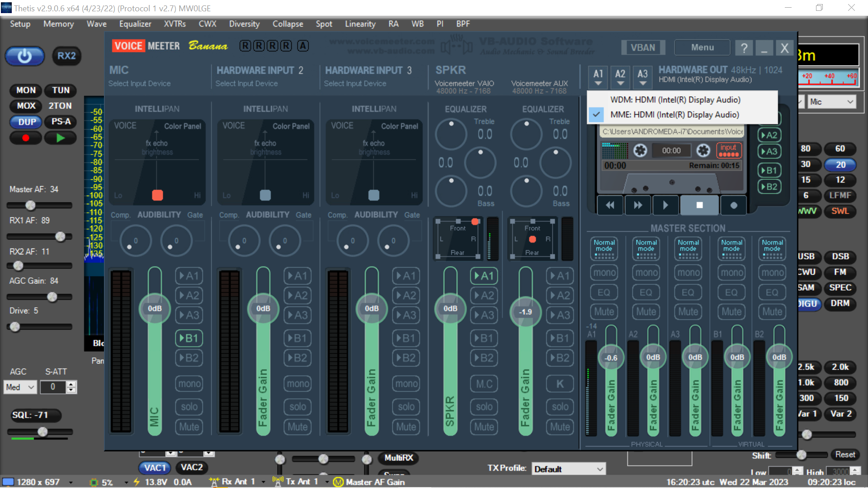The width and height of the screenshot is (868, 488).
Task: Select WDM: HDMI (Intel Display Audio) entry
Action: (x=675, y=100)
